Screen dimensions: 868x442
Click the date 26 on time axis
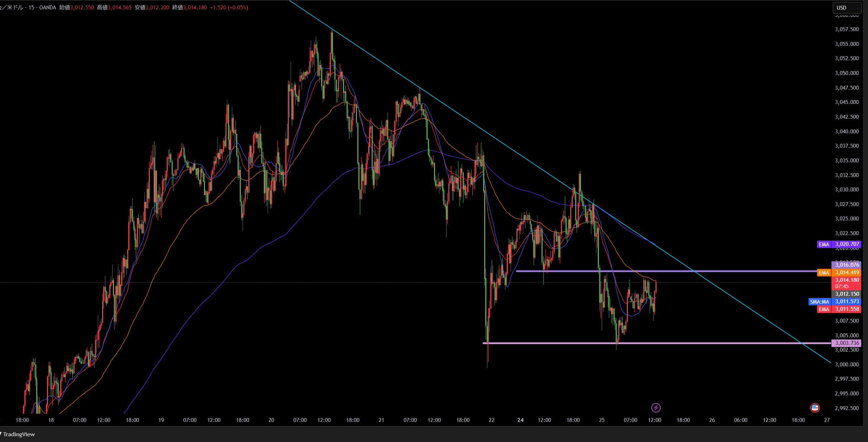click(712, 420)
